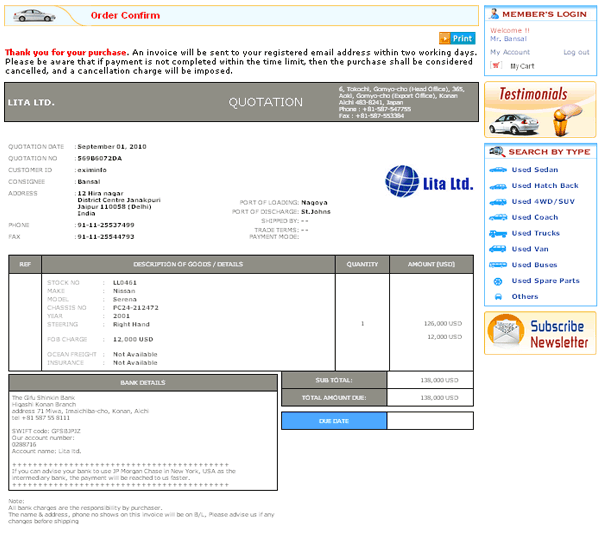Click the Trucks vehicle icon
Image resolution: width=601 pixels, height=560 pixels.
coord(497,234)
